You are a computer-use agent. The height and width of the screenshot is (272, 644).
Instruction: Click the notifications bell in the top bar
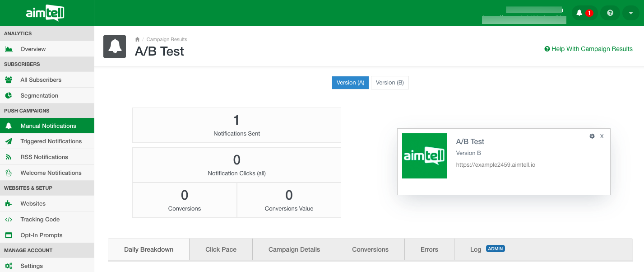click(580, 13)
